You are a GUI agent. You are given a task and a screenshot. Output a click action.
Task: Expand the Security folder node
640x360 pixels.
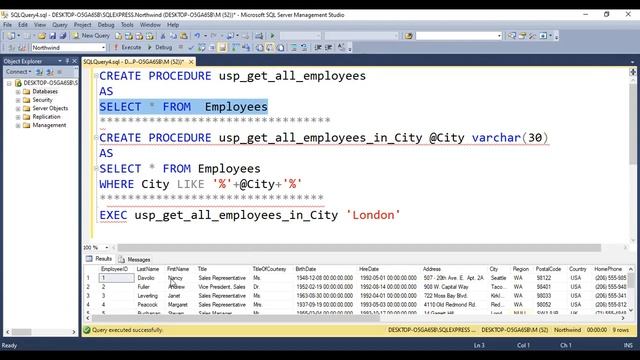point(18,100)
